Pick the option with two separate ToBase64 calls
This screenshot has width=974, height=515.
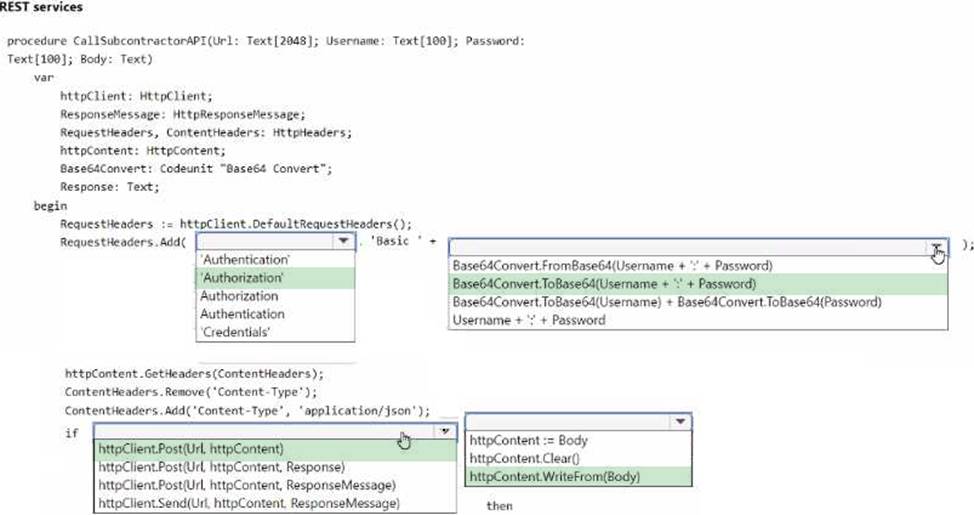tap(666, 302)
